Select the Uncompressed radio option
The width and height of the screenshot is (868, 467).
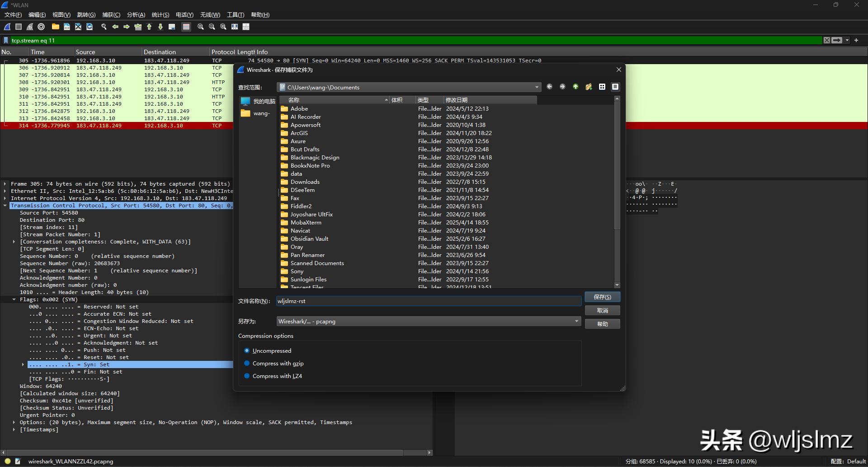[247, 350]
